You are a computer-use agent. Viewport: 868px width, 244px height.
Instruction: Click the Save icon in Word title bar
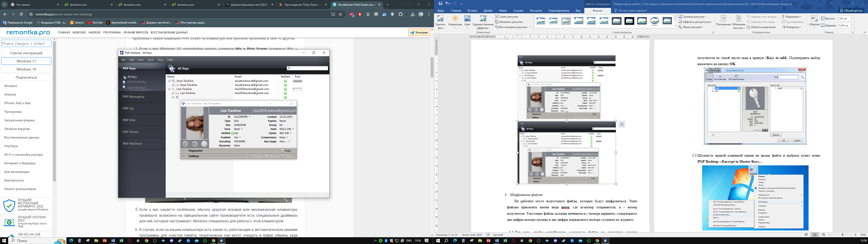[x=440, y=3]
